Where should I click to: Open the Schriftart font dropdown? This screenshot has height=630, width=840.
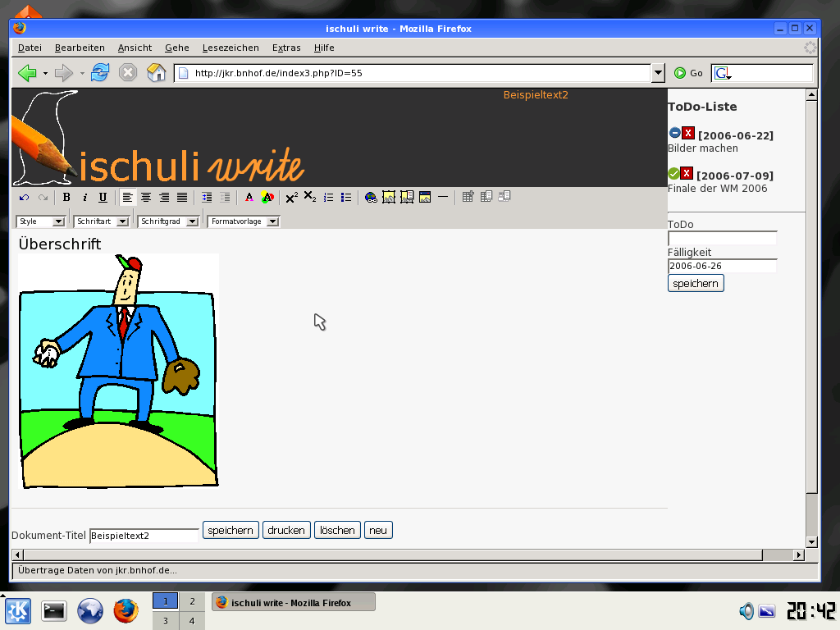(101, 221)
